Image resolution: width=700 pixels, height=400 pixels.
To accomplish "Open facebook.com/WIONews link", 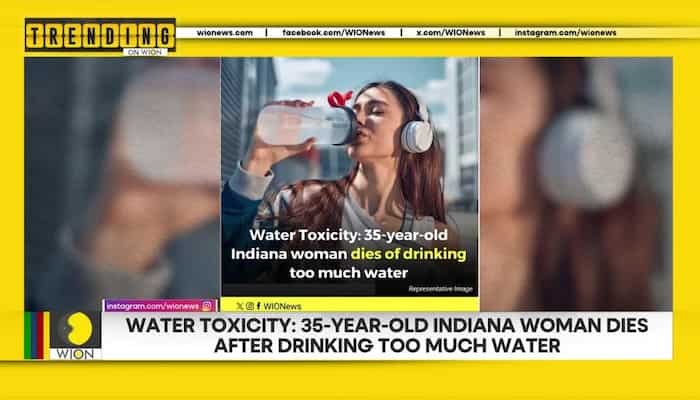I will coord(333,33).
